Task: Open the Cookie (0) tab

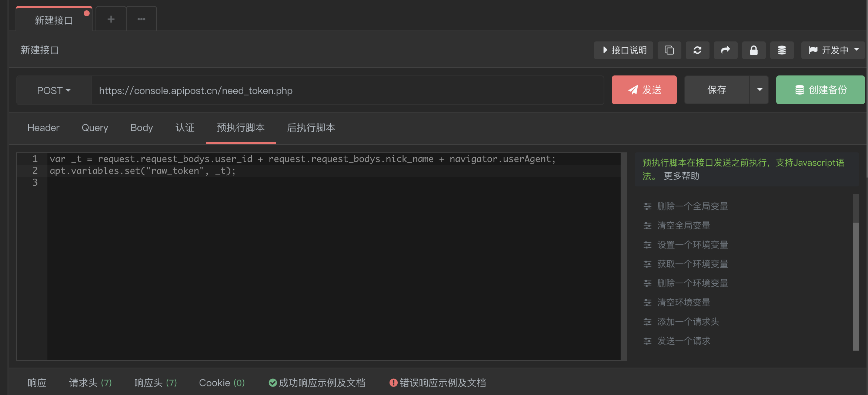Action: [x=222, y=383]
